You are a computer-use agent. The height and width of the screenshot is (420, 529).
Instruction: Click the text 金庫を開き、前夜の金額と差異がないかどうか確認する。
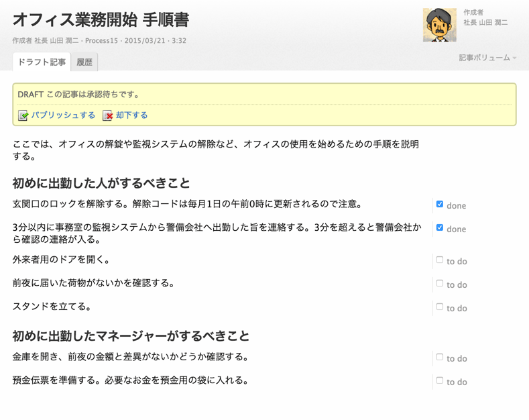pyautogui.click(x=131, y=356)
